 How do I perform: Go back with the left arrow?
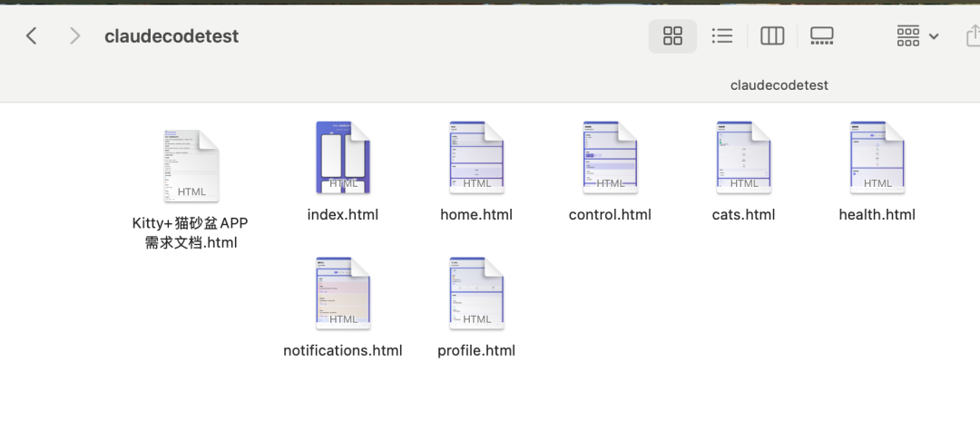31,35
